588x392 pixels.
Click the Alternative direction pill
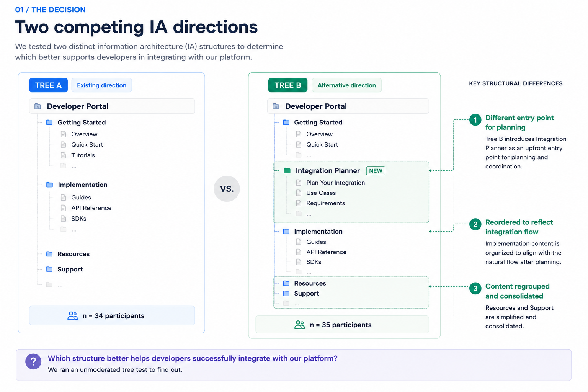(347, 85)
